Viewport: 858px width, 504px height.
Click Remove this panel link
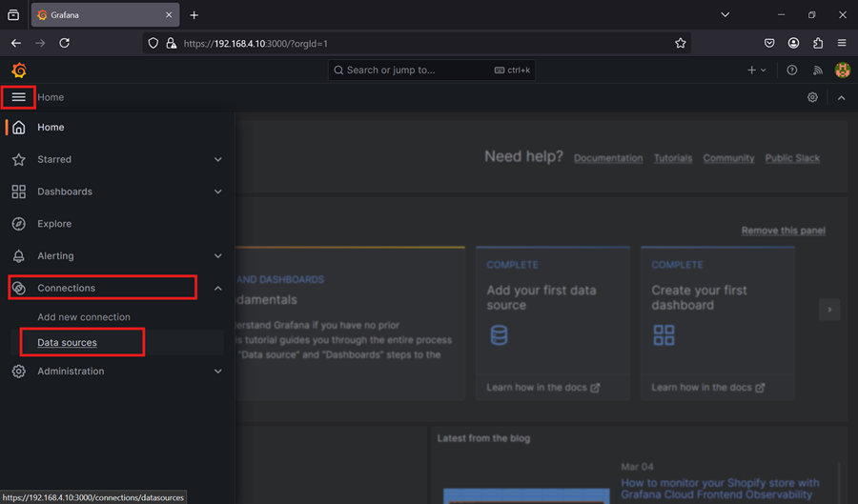783,231
